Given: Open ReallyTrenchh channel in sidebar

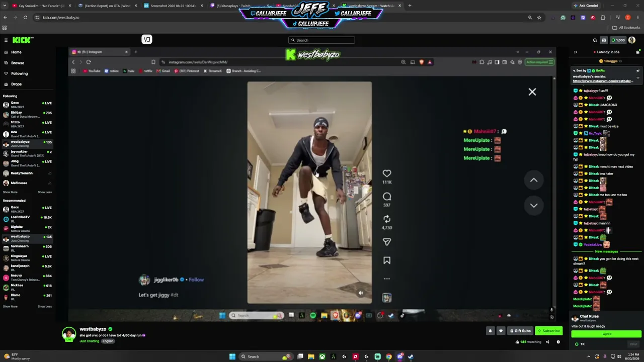Looking at the screenshot, I should click(x=27, y=173).
